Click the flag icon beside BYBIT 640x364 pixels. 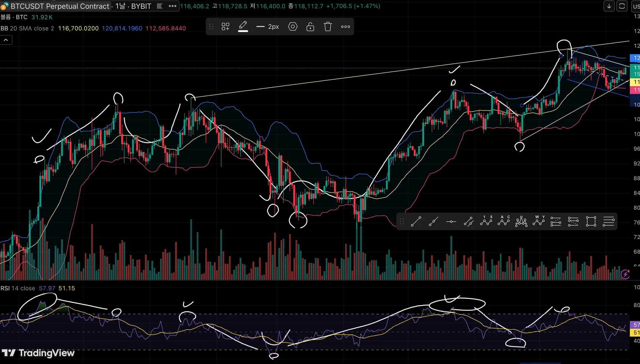(160, 6)
